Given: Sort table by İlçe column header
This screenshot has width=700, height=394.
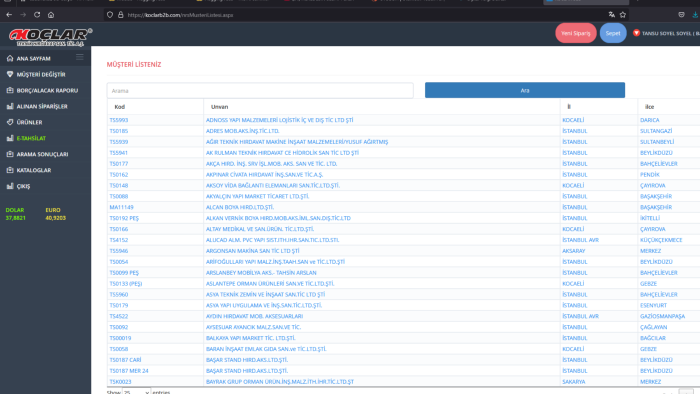Looking at the screenshot, I should [x=649, y=107].
